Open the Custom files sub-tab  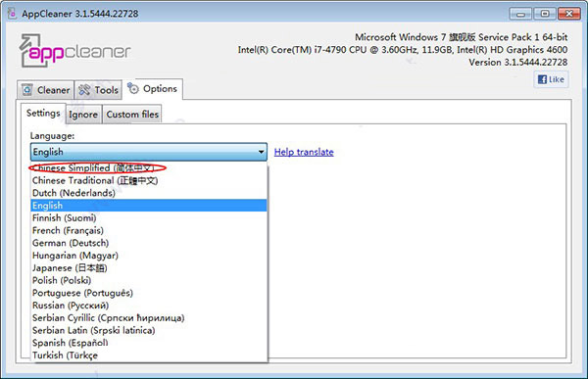point(132,115)
